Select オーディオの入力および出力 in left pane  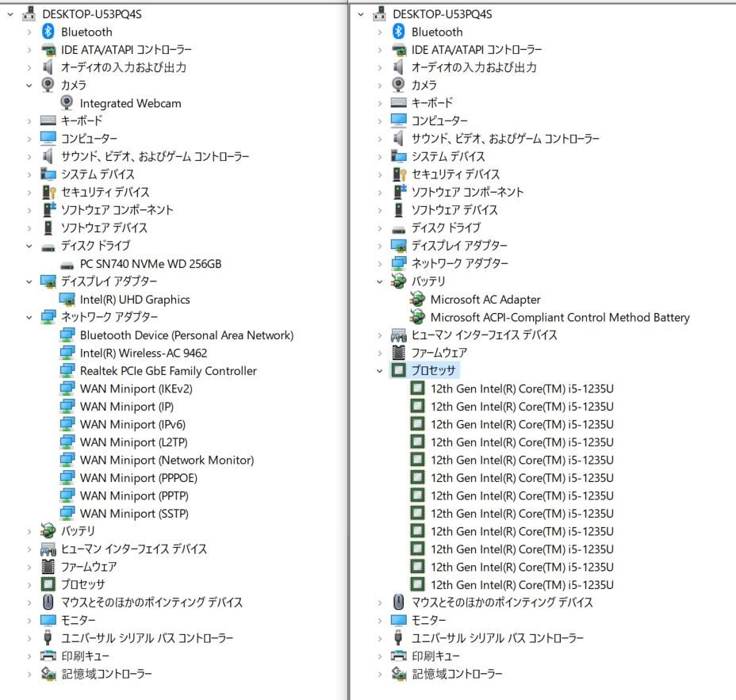124,67
